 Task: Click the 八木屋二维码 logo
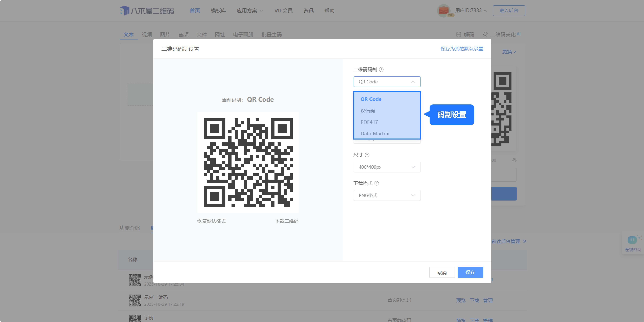click(x=147, y=11)
